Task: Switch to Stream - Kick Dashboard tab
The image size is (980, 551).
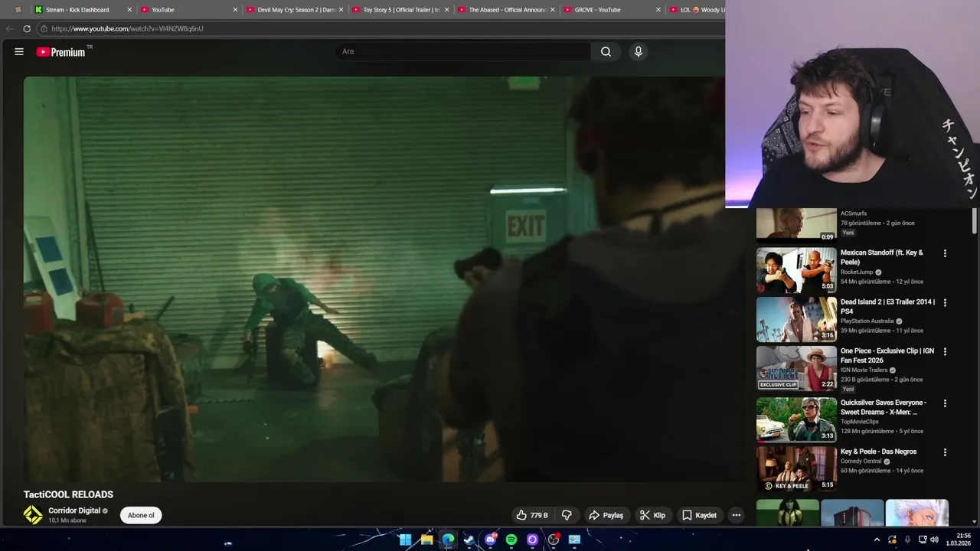Action: [77, 10]
